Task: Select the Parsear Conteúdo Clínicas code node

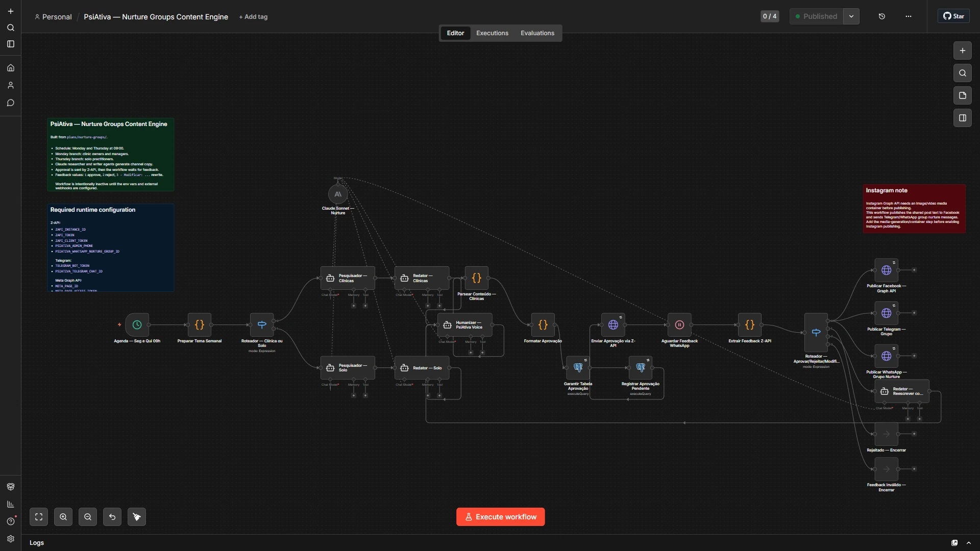Action: [x=477, y=278]
